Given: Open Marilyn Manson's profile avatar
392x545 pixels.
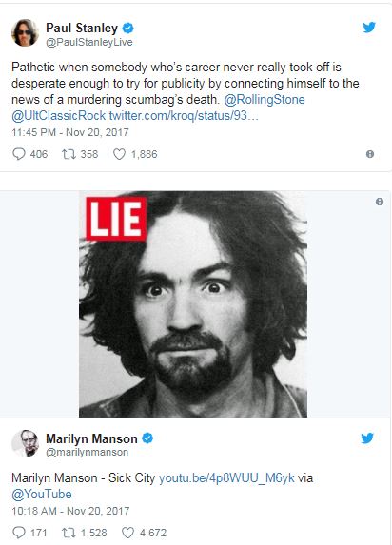Looking at the screenshot, I should pos(25,443).
